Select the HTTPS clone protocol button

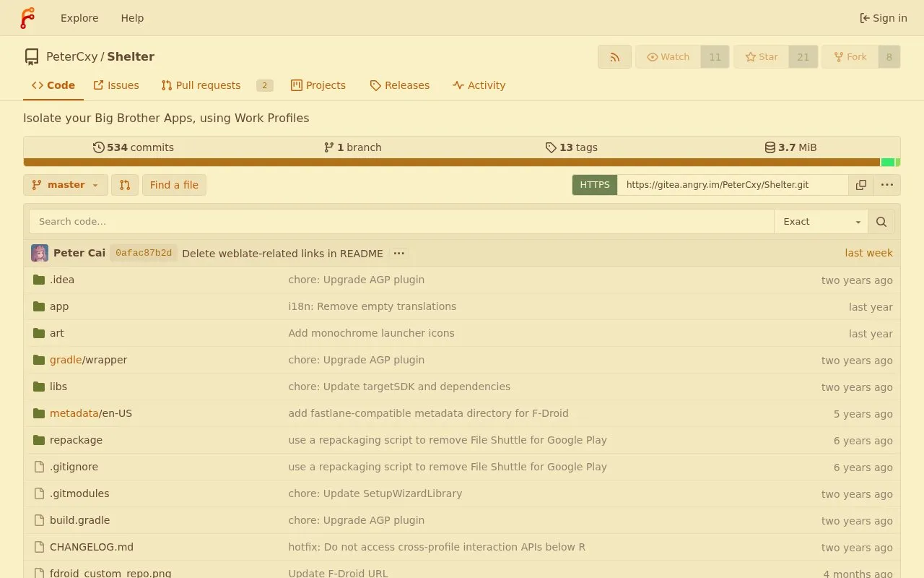[595, 185]
